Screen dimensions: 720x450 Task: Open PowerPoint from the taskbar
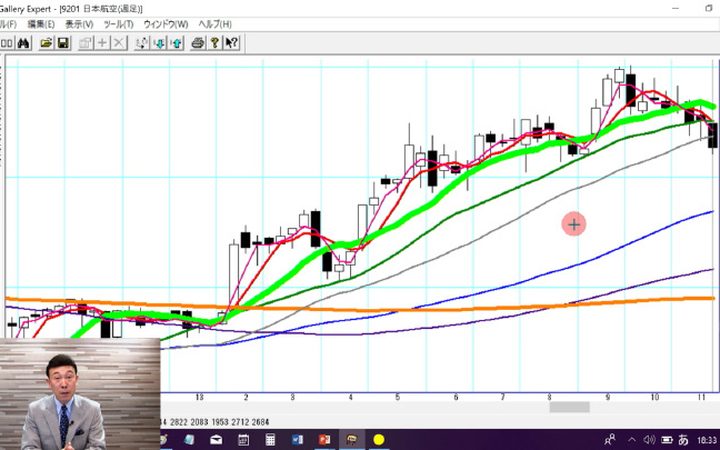coord(325,440)
